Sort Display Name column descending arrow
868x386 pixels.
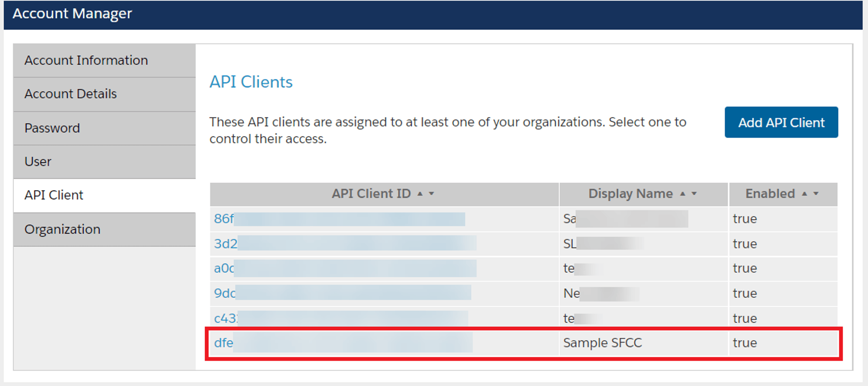(x=694, y=194)
